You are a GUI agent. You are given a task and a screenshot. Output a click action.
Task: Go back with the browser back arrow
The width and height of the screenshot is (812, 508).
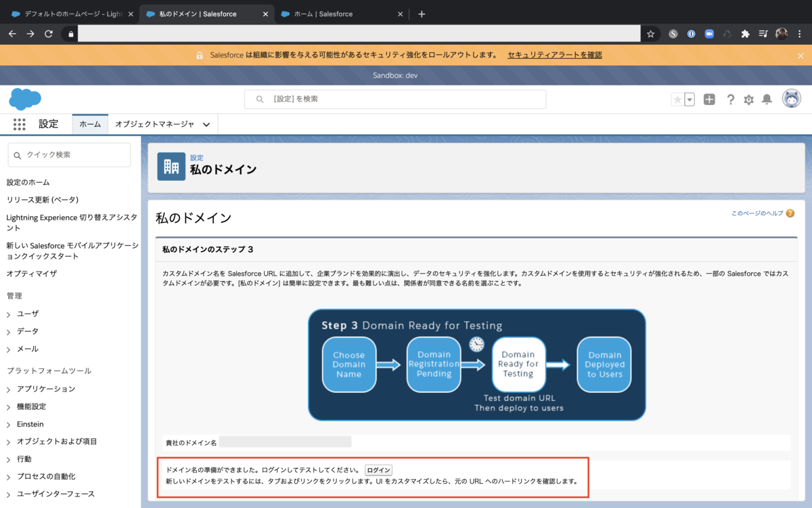pyautogui.click(x=12, y=33)
